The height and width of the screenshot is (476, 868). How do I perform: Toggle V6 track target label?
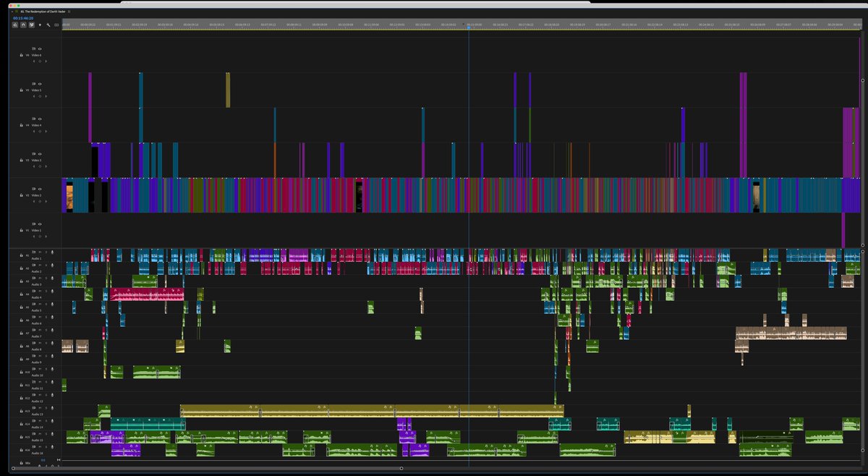[27, 55]
